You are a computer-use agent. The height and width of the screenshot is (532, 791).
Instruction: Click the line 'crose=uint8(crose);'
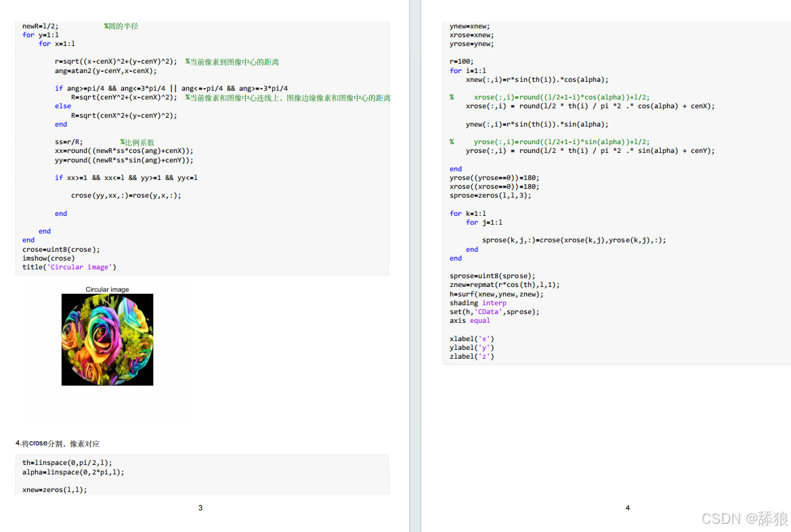pos(61,250)
